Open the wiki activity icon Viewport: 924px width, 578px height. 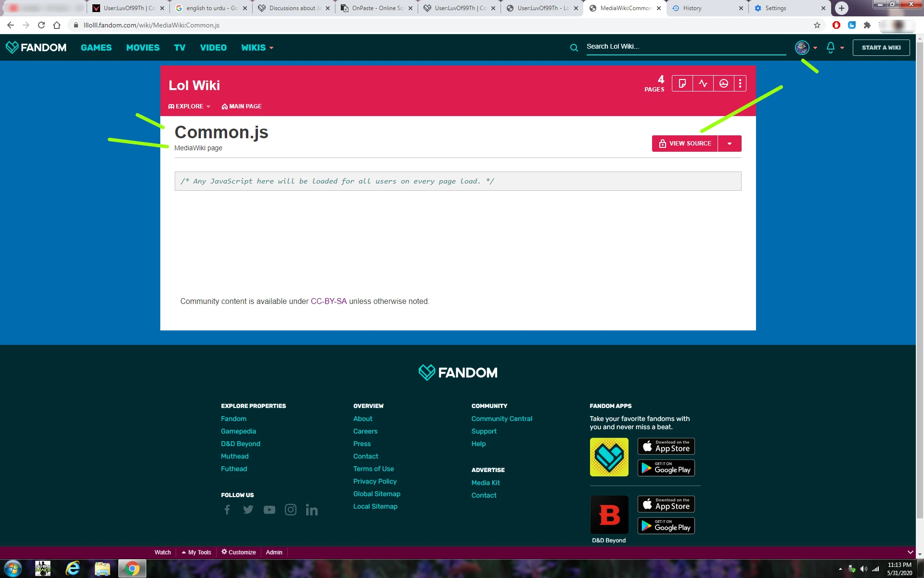tap(703, 84)
